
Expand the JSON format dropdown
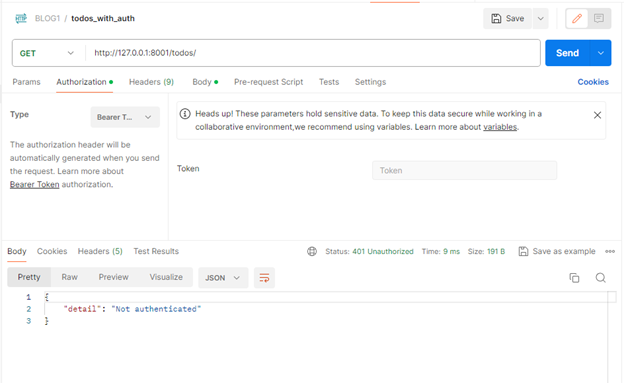(223, 277)
